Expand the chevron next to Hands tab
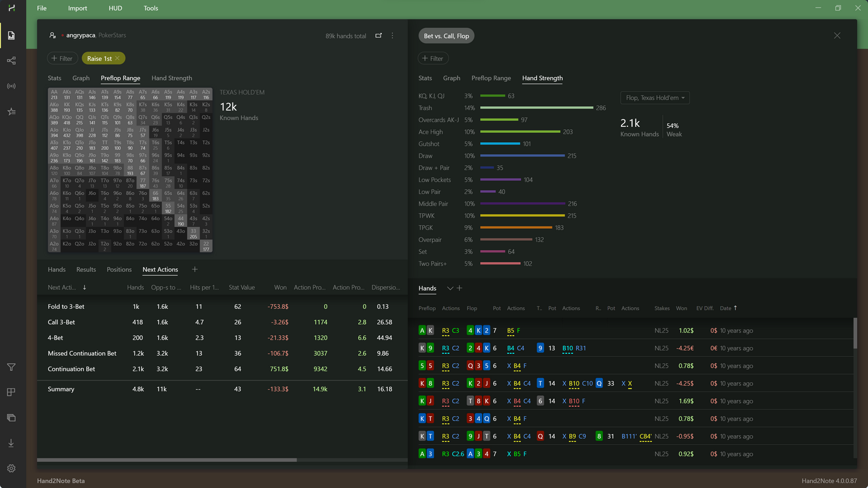Image resolution: width=868 pixels, height=488 pixels. point(450,288)
